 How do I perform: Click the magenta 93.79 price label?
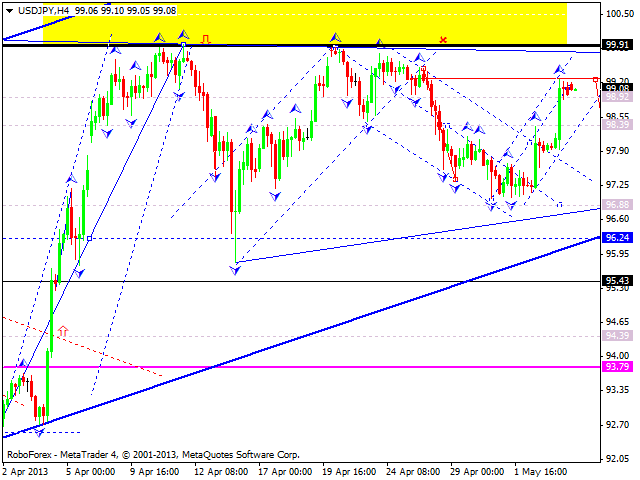(x=617, y=367)
